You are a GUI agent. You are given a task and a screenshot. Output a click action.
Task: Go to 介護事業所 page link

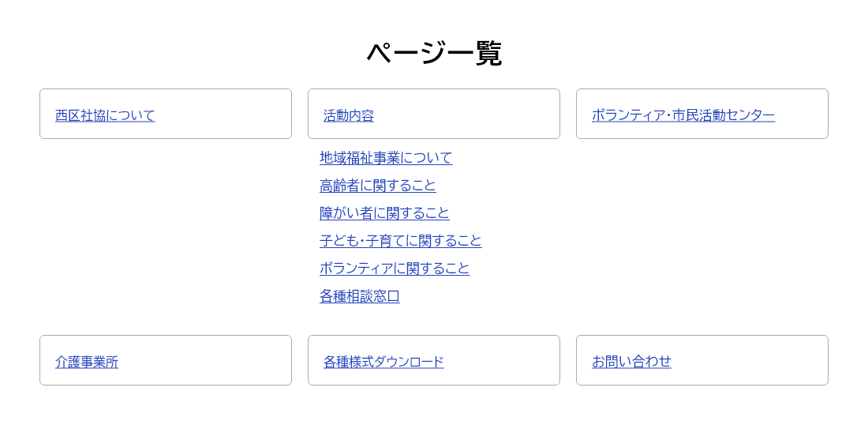[87, 362]
